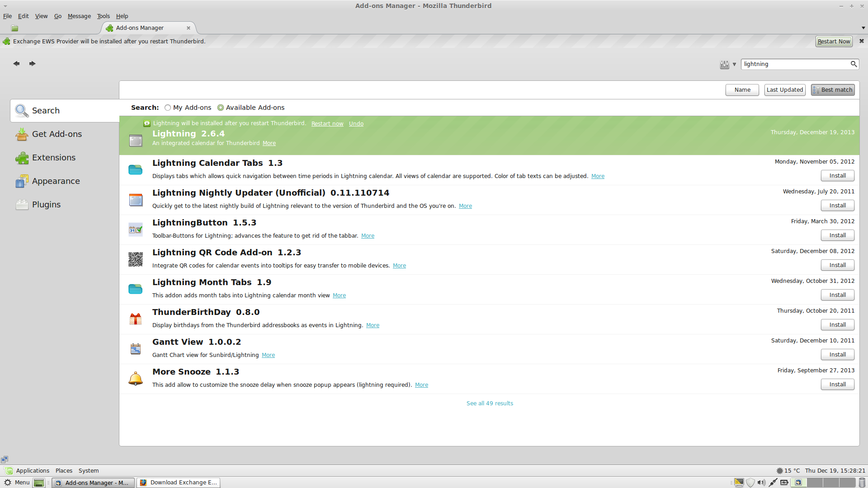
Task: Open the Help menu
Action: tap(122, 16)
